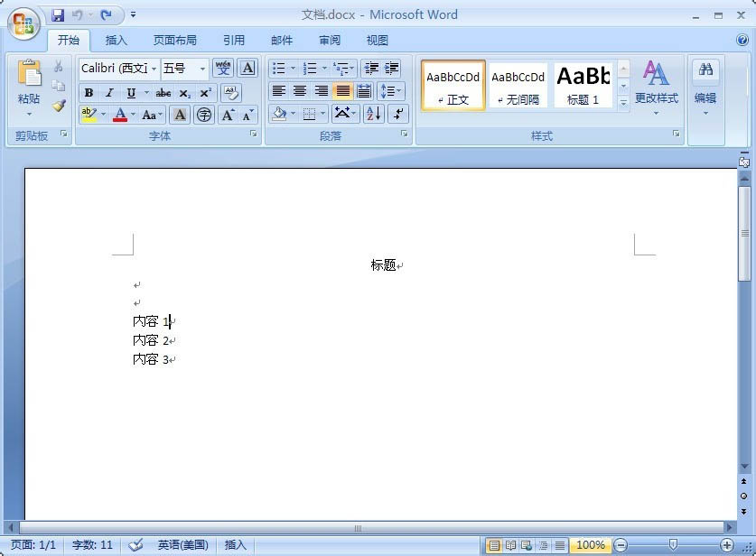The height and width of the screenshot is (556, 756).
Task: Click the Format Painter brush icon
Action: (x=59, y=106)
